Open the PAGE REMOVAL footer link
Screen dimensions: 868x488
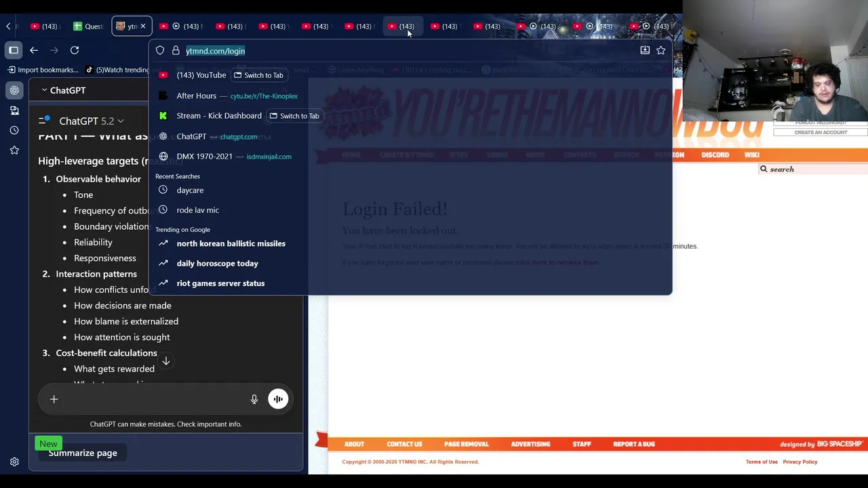467,445
